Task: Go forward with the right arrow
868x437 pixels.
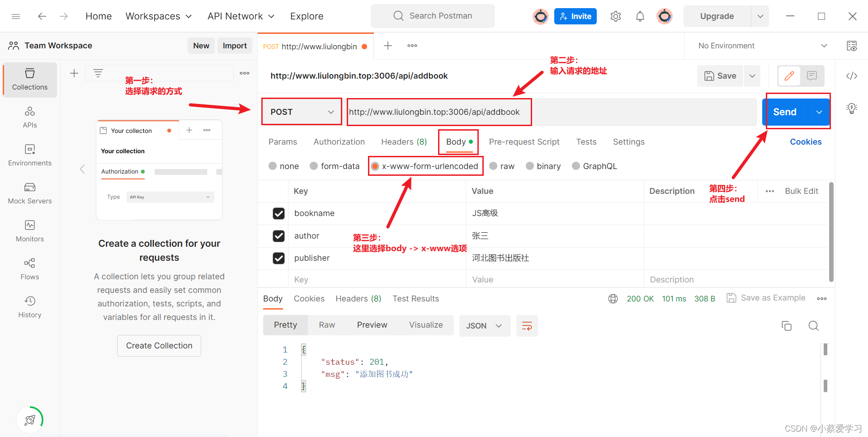Action: click(x=64, y=16)
